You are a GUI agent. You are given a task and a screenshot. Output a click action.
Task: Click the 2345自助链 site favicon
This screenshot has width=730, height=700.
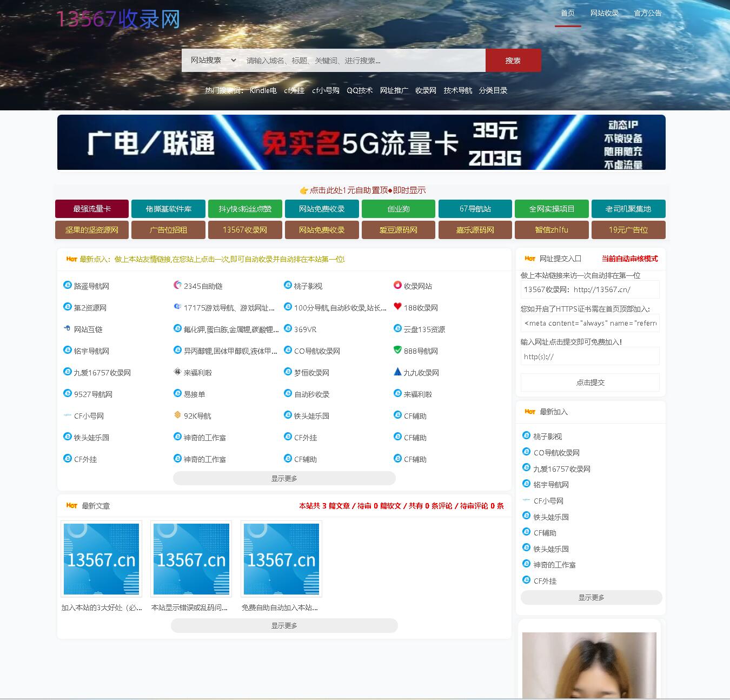[x=177, y=285]
